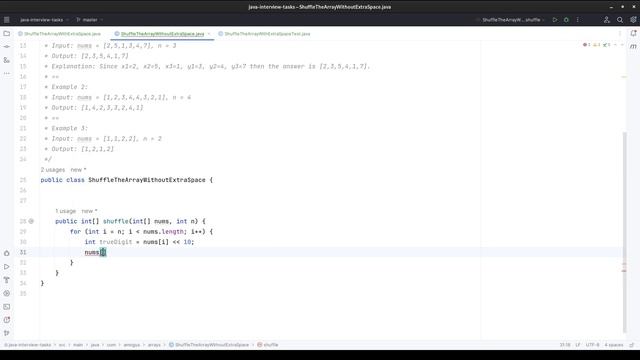
Task: Open the Structure tool window icon
Action: 7,60
